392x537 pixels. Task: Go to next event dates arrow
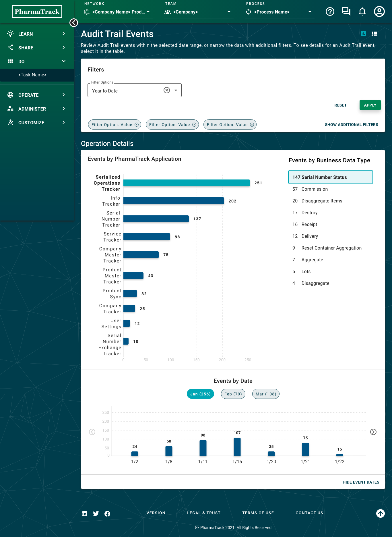tap(373, 432)
